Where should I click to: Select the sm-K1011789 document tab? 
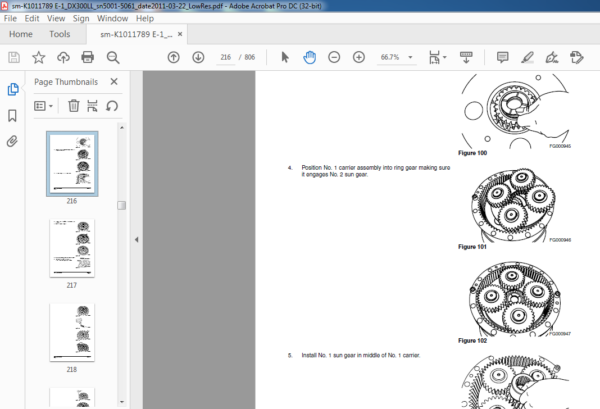[136, 34]
